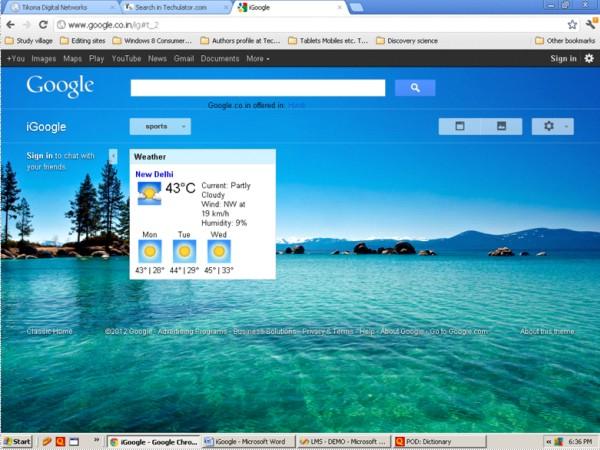Click the browser forward arrow
The width and height of the screenshot is (600, 450).
pos(26,25)
